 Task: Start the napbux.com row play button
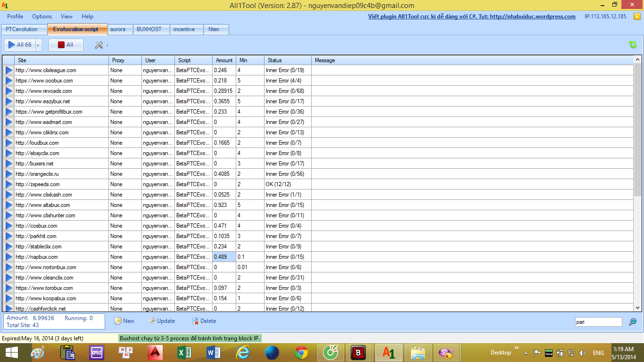coord(8,257)
